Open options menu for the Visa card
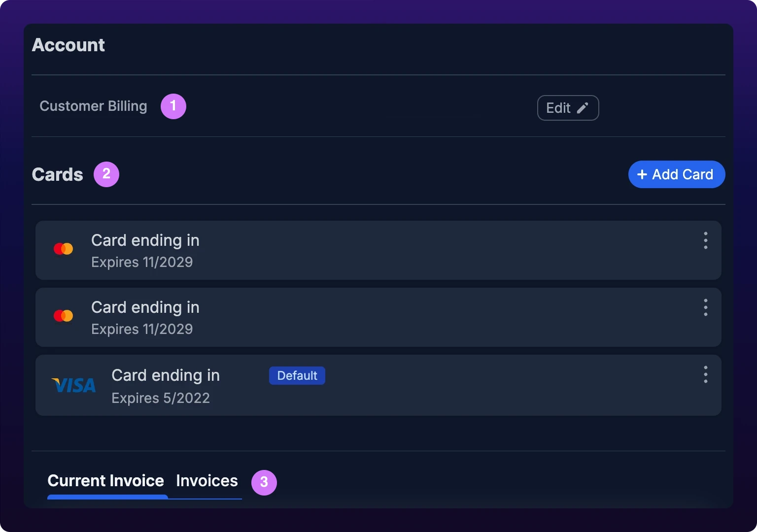Screen dimensions: 757x532 tap(706, 374)
